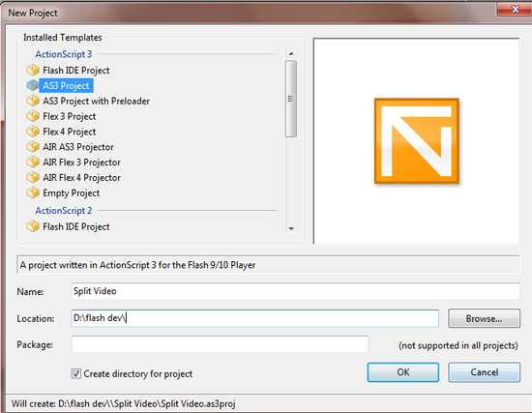This screenshot has width=532, height=413.
Task: Click the AIR Flex 3 Projector icon
Action: pyautogui.click(x=33, y=162)
